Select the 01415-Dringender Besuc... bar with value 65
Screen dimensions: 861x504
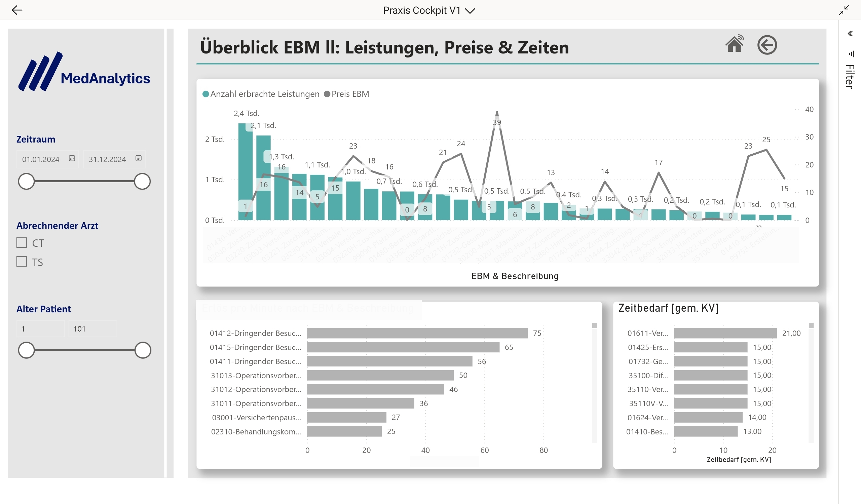pos(403,347)
